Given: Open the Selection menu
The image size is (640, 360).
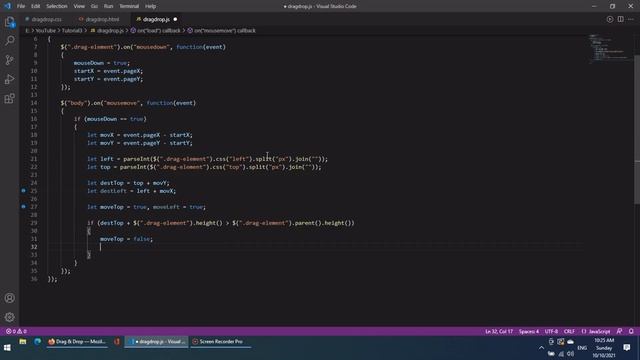Looking at the screenshot, I should click(x=56, y=6).
